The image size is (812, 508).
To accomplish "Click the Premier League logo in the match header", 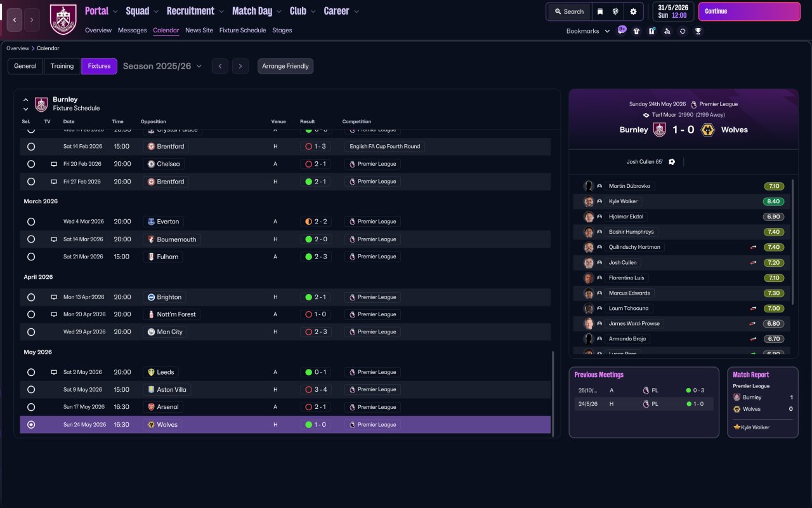I will pos(693,104).
